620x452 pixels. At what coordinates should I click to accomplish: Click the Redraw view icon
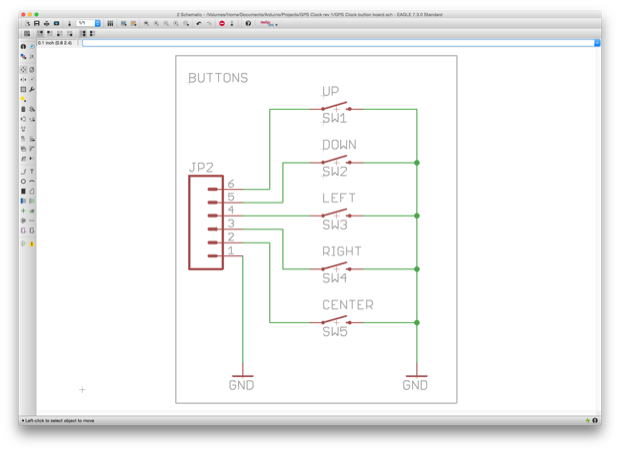click(176, 24)
